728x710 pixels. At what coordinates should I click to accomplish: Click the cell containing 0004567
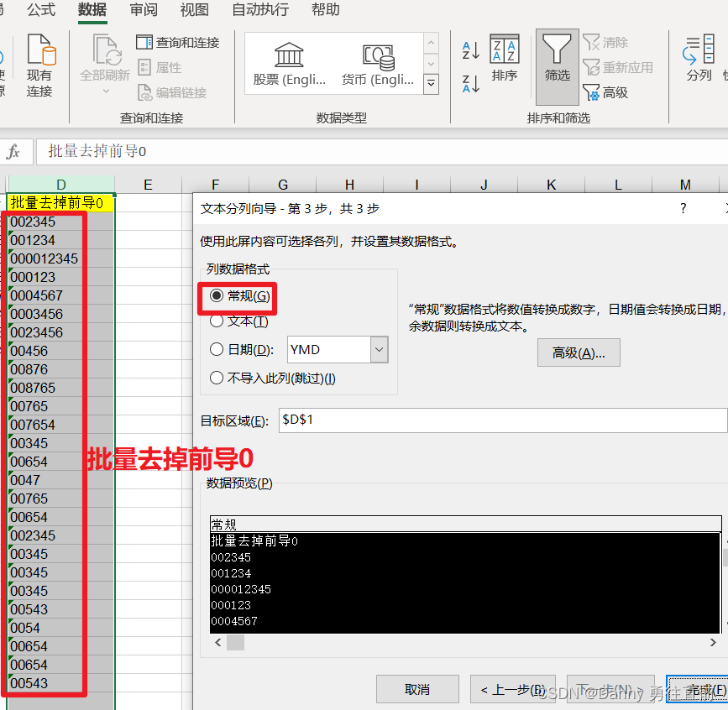pyautogui.click(x=60, y=295)
